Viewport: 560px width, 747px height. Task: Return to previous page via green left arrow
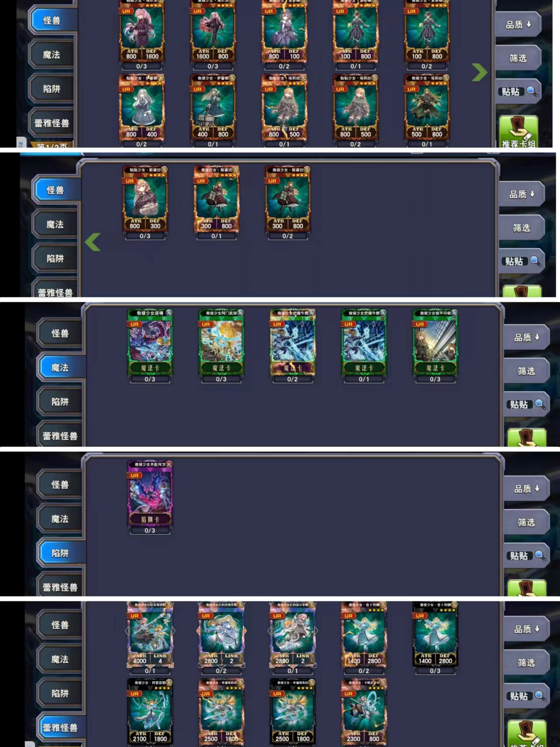pyautogui.click(x=93, y=242)
